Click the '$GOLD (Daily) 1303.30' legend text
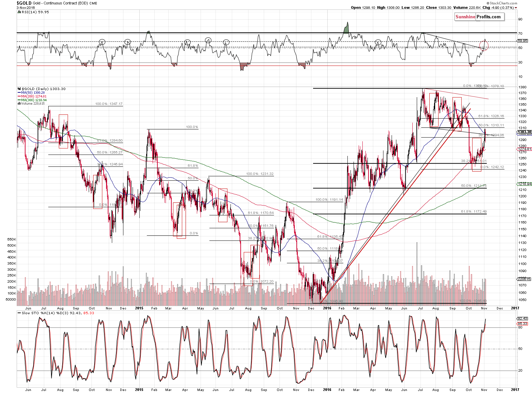Image resolution: width=532 pixels, height=393 pixels. coord(43,89)
